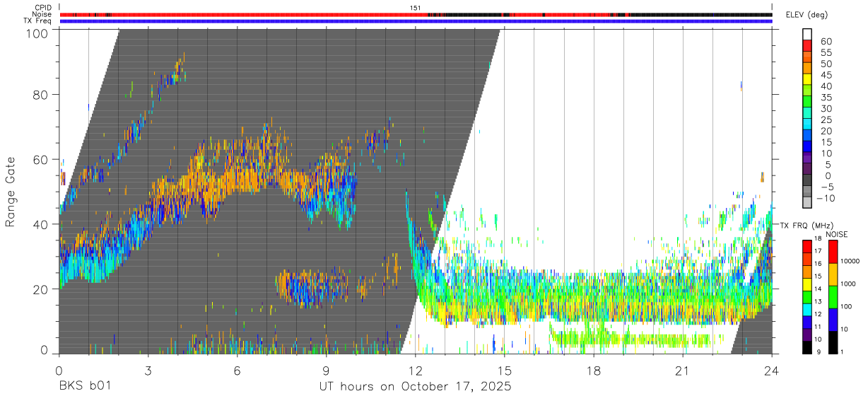This screenshot has width=868, height=401.
Task: Click the 1000 label in NOISE legend
Action: (847, 284)
